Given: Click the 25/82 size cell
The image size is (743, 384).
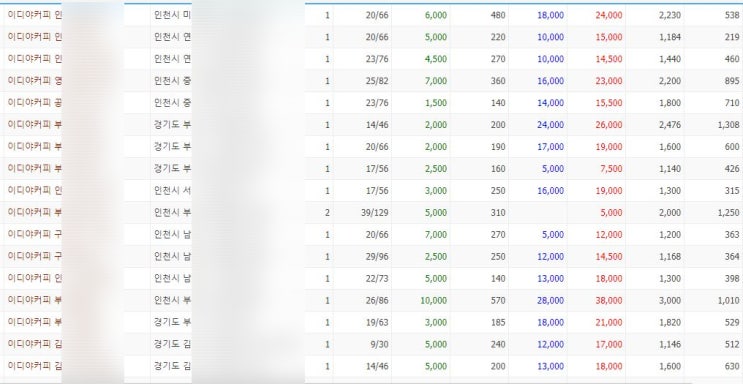Looking at the screenshot, I should click(x=377, y=81).
